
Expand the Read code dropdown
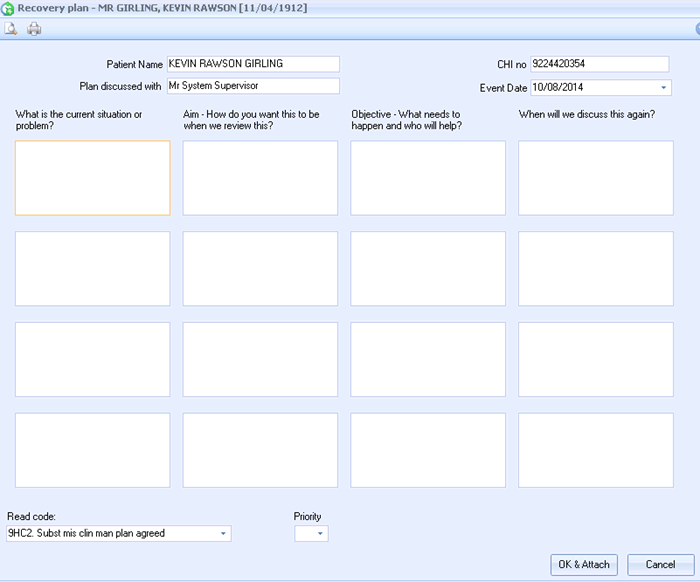(x=223, y=534)
